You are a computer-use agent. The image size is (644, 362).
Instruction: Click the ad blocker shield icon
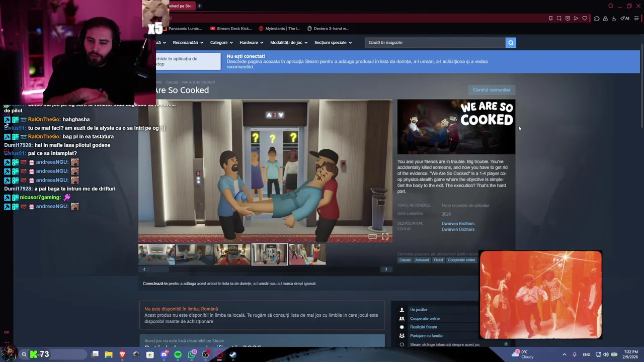(568, 19)
